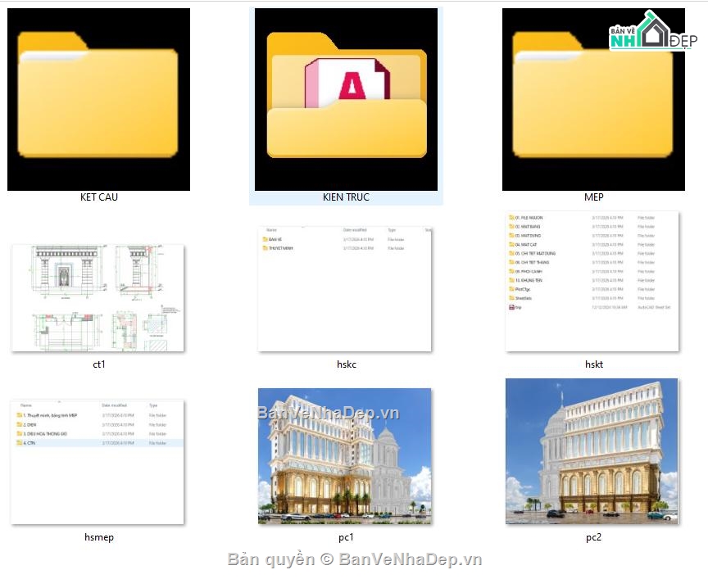Click the hskc file name label
The image size is (708, 588).
[347, 364]
